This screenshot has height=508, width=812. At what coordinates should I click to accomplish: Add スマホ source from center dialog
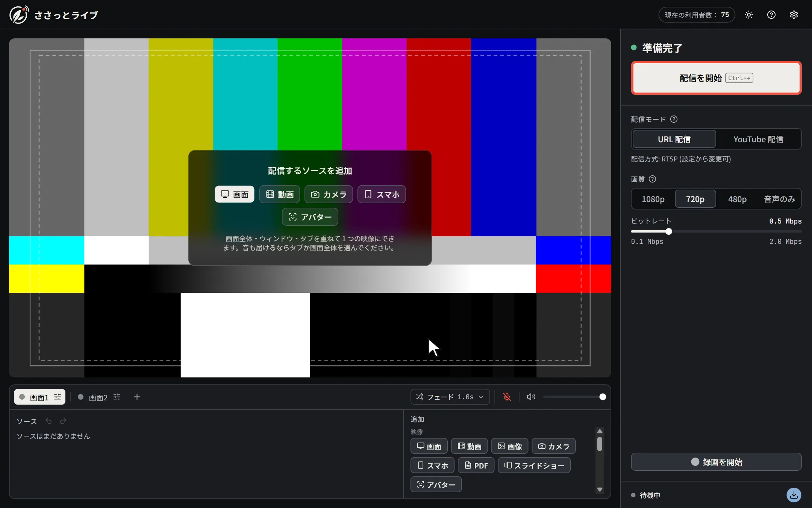pyautogui.click(x=382, y=194)
